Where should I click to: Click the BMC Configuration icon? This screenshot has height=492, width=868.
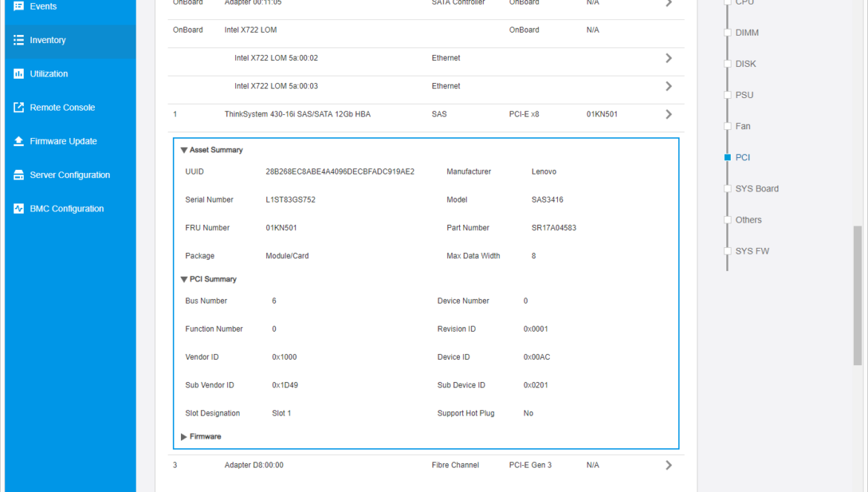point(19,209)
